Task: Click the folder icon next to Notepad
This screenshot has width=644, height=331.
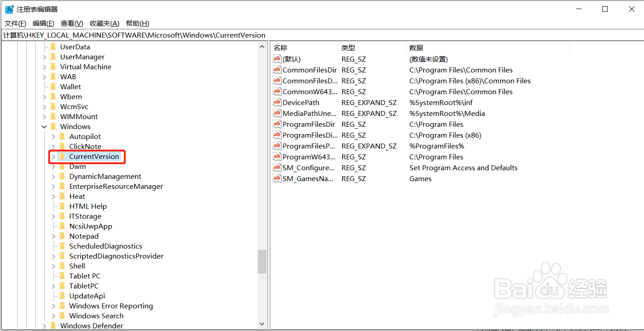Action: 62,236
